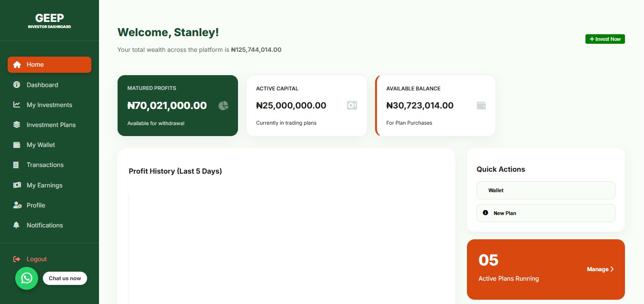
Task: Go to Transactions in the sidebar
Action: pyautogui.click(x=45, y=165)
